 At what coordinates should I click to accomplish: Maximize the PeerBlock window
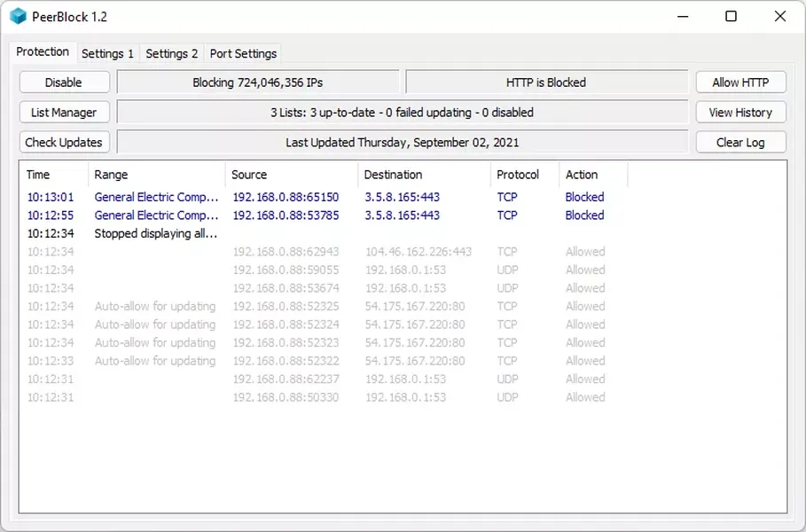[x=731, y=16]
